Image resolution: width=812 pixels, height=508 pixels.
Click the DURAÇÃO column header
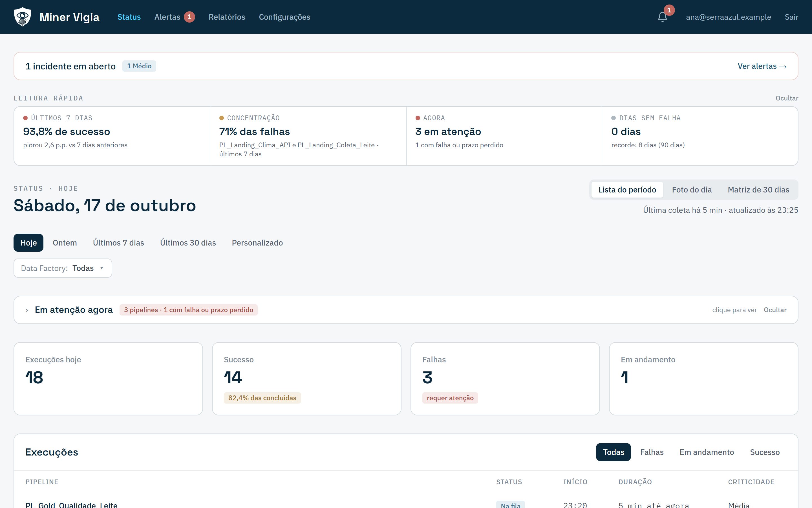click(x=635, y=482)
